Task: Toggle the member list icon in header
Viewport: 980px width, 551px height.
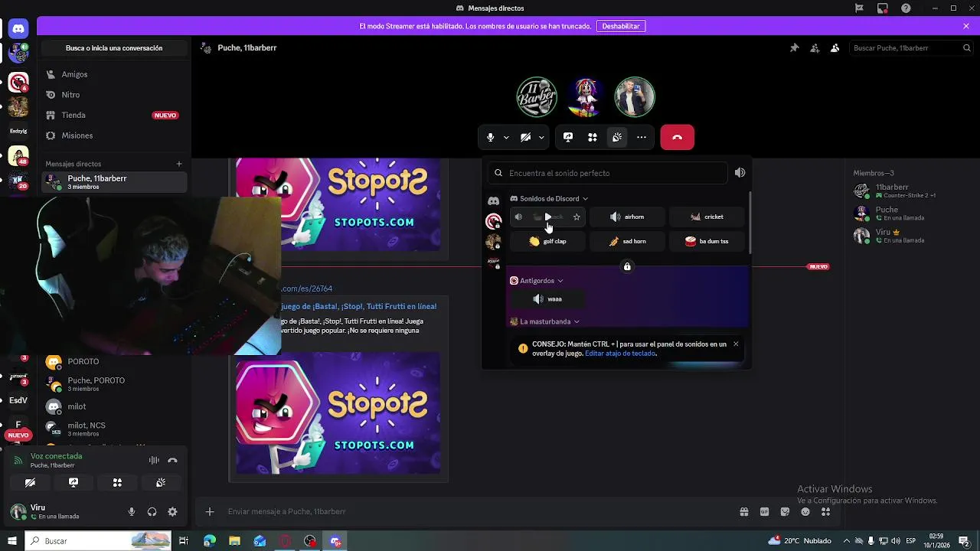Action: (835, 47)
